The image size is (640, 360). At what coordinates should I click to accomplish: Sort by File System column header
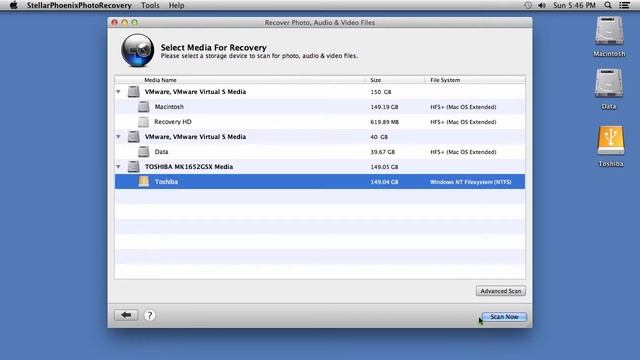tap(445, 80)
